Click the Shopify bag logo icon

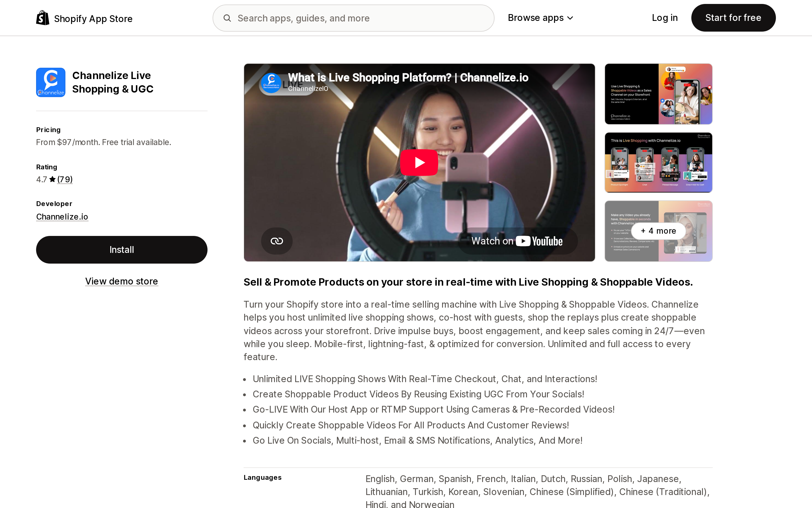pos(43,18)
